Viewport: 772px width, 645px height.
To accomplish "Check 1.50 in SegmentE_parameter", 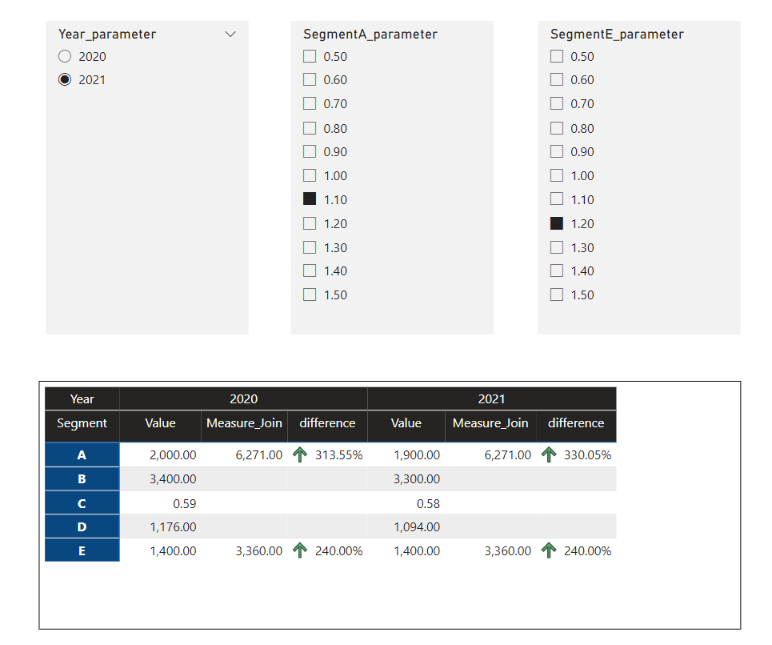I will click(x=556, y=295).
